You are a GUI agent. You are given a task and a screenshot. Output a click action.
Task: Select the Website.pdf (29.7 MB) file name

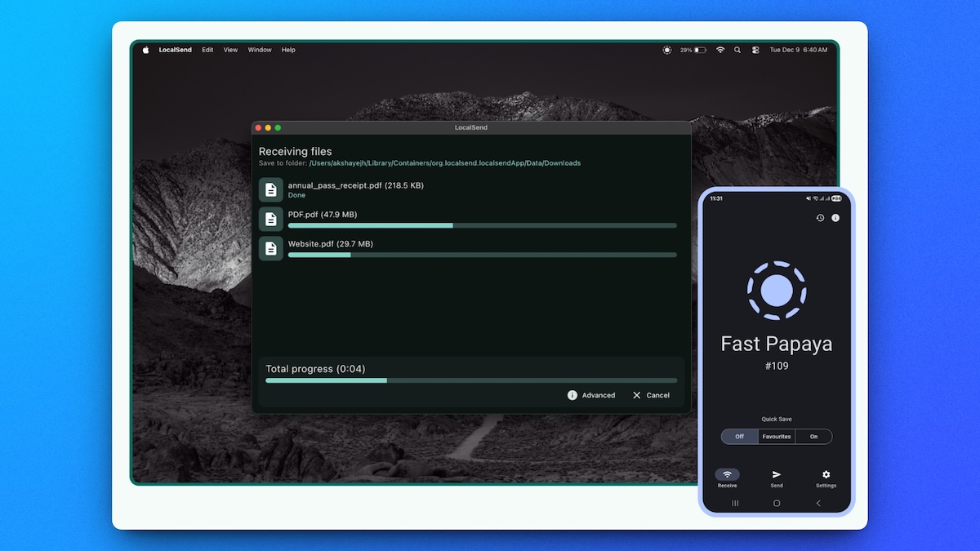(331, 244)
